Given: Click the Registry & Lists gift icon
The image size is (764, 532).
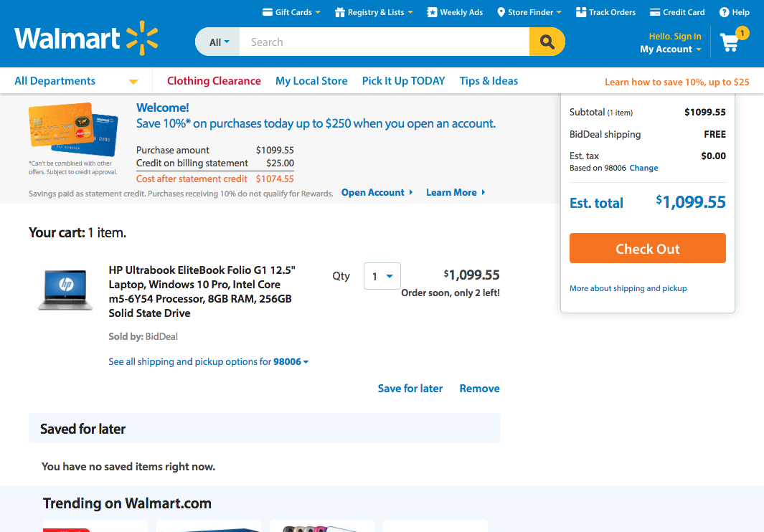Looking at the screenshot, I should 339,12.
